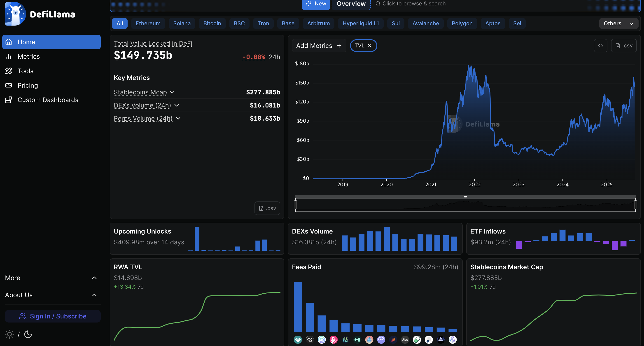Filter by the Solana chain

pos(182,23)
